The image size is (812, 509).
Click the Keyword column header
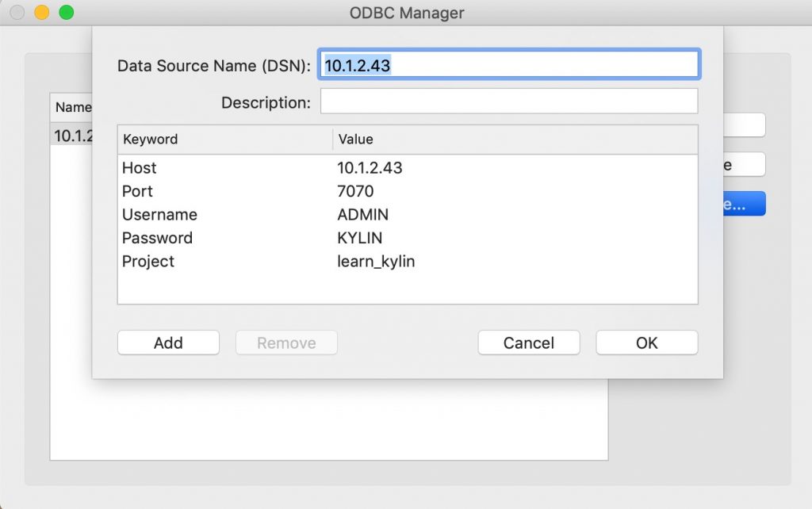[150, 139]
